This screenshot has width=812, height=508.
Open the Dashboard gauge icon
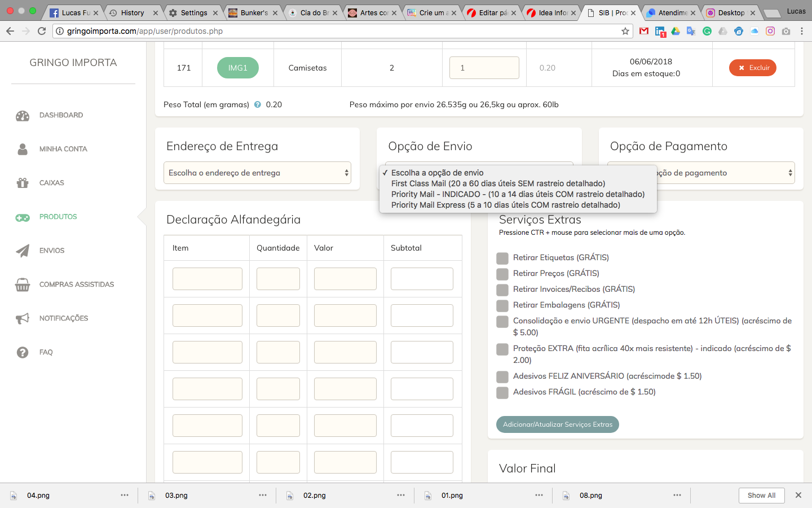coord(23,116)
